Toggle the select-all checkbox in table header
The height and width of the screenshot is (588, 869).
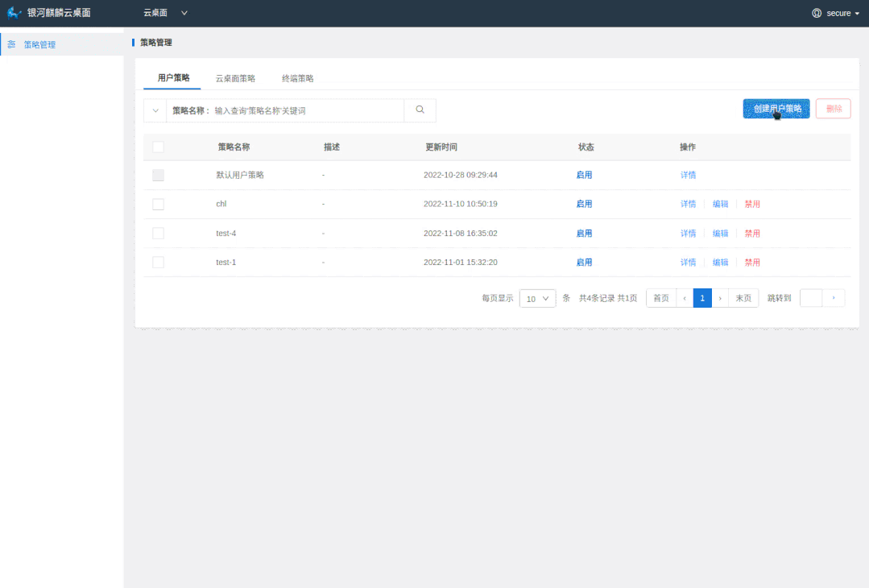pos(158,147)
